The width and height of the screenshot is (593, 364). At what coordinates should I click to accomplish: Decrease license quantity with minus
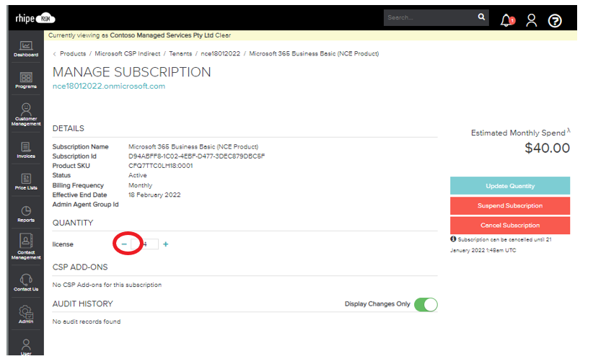tap(124, 244)
